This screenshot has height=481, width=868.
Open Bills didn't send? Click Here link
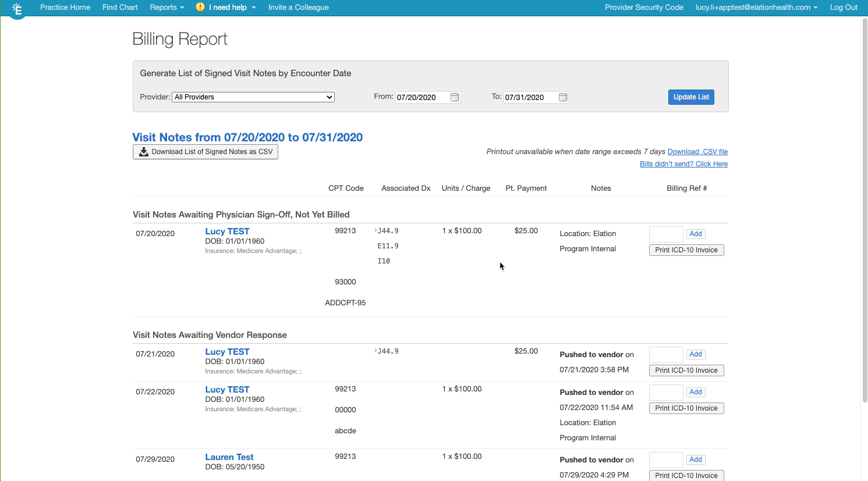(x=683, y=164)
